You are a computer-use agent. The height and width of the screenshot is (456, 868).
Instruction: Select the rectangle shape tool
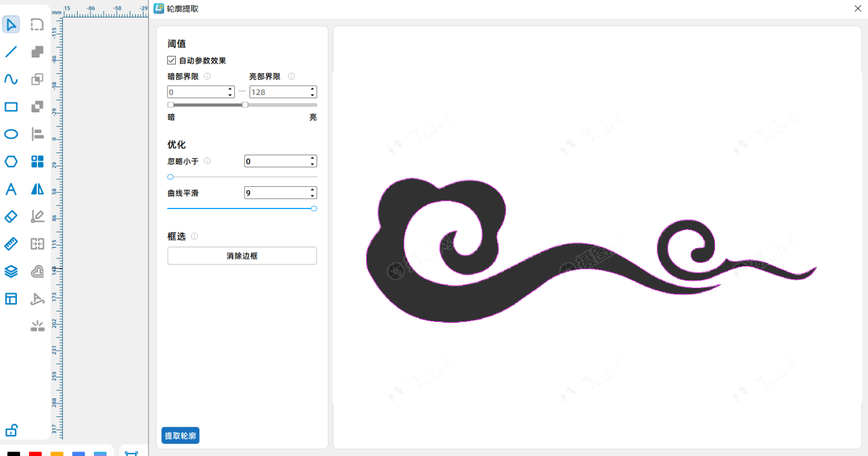click(11, 107)
